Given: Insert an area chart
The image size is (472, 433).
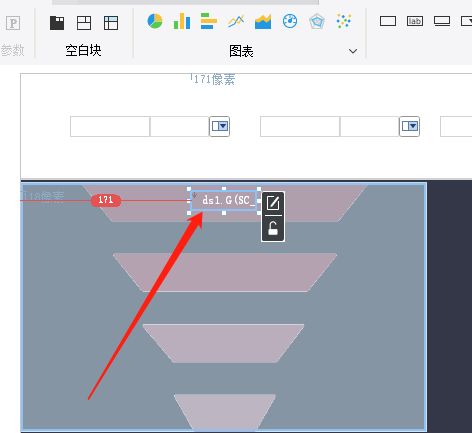Looking at the screenshot, I should (x=263, y=21).
